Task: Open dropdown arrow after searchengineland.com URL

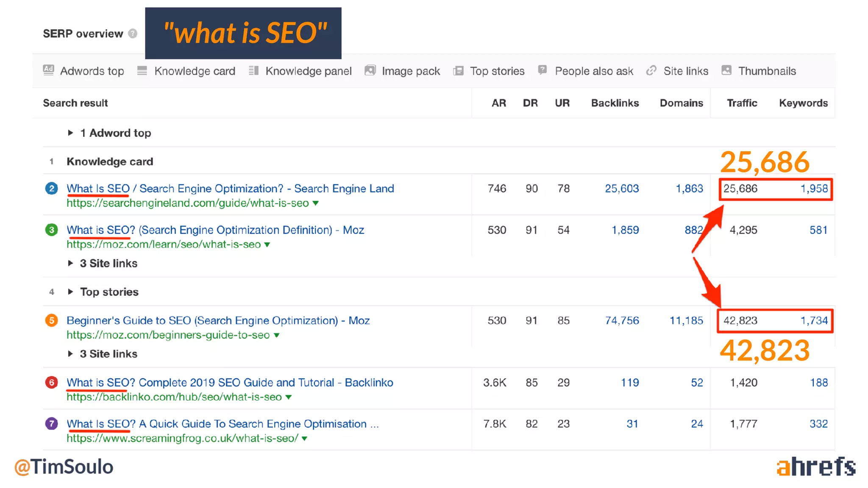Action: coord(316,203)
